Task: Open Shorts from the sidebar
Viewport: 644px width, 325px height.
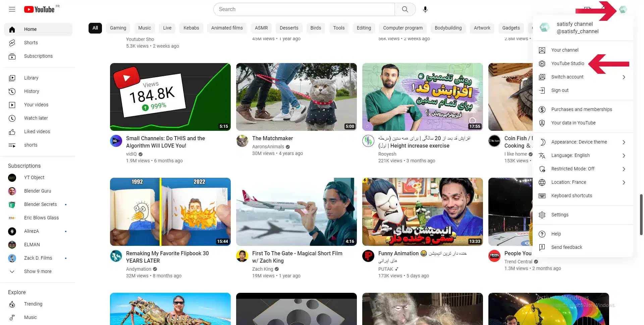Action: (x=31, y=43)
